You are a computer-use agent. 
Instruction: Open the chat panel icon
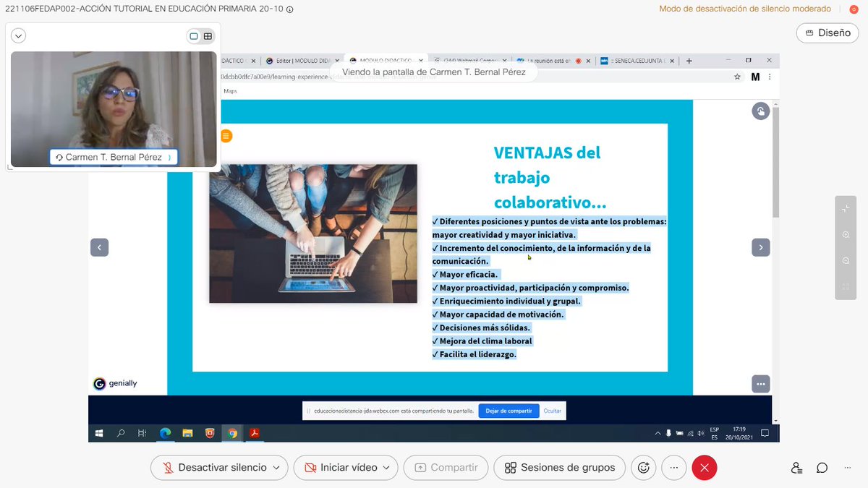click(822, 468)
